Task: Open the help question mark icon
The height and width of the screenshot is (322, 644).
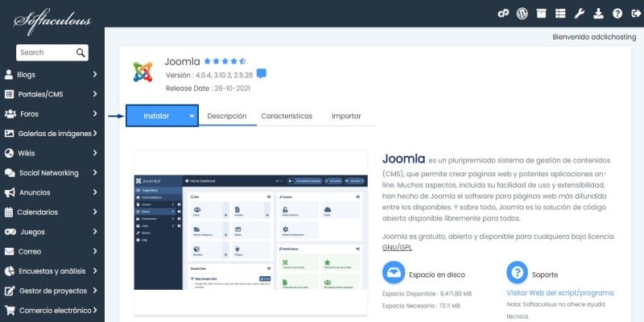Action: point(617,14)
